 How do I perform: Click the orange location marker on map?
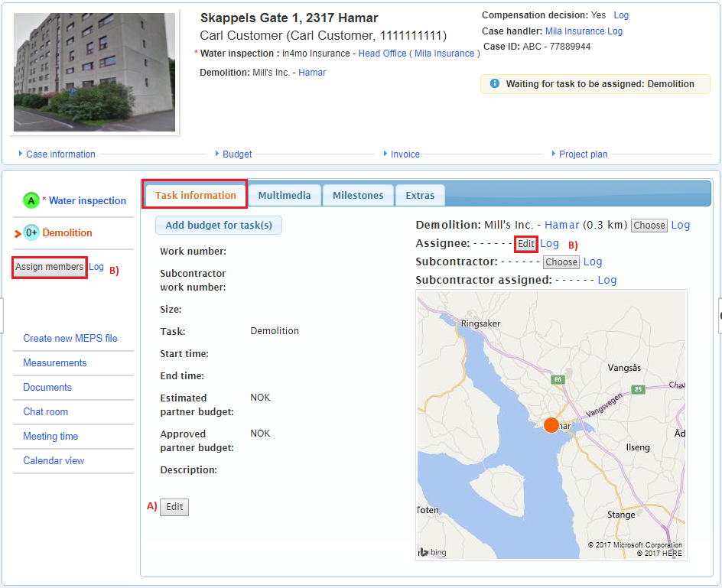(551, 426)
